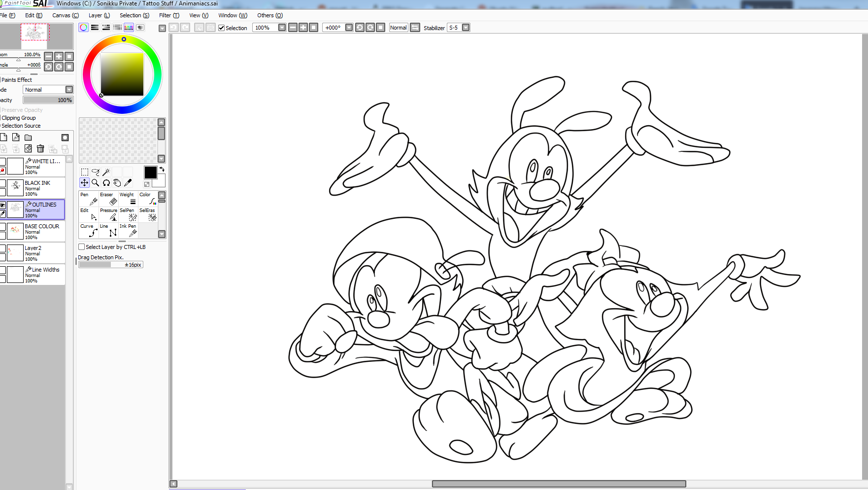This screenshot has width=868, height=490.
Task: Select the Zoom magnifier tool
Action: [96, 183]
